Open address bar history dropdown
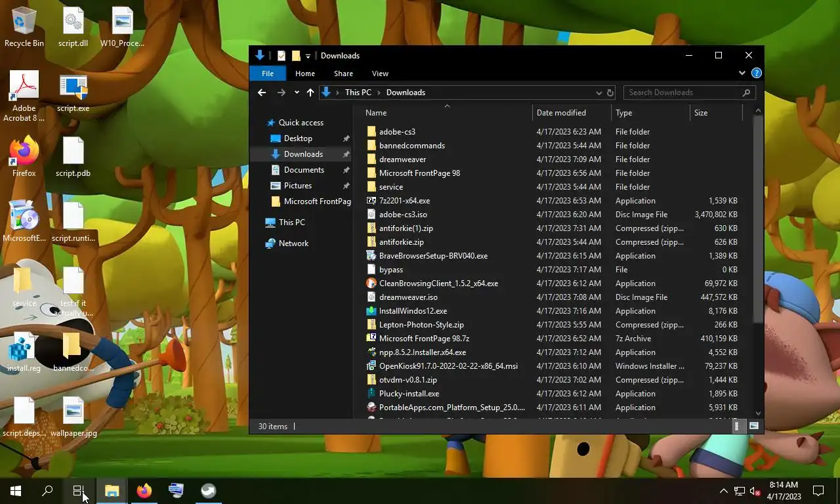Image resolution: width=840 pixels, height=504 pixels. pos(598,93)
